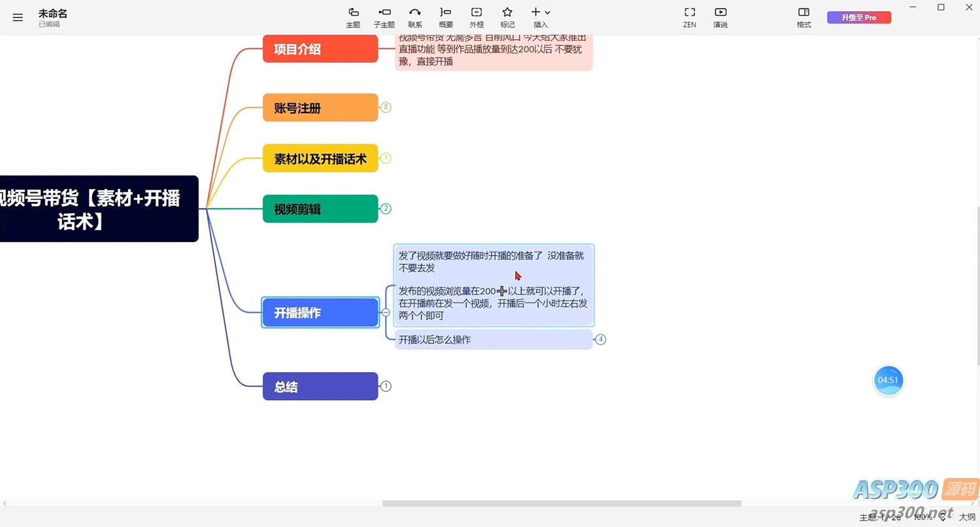Click the 未命名 document title
Image resolution: width=980 pixels, height=527 pixels.
pyautogui.click(x=52, y=13)
